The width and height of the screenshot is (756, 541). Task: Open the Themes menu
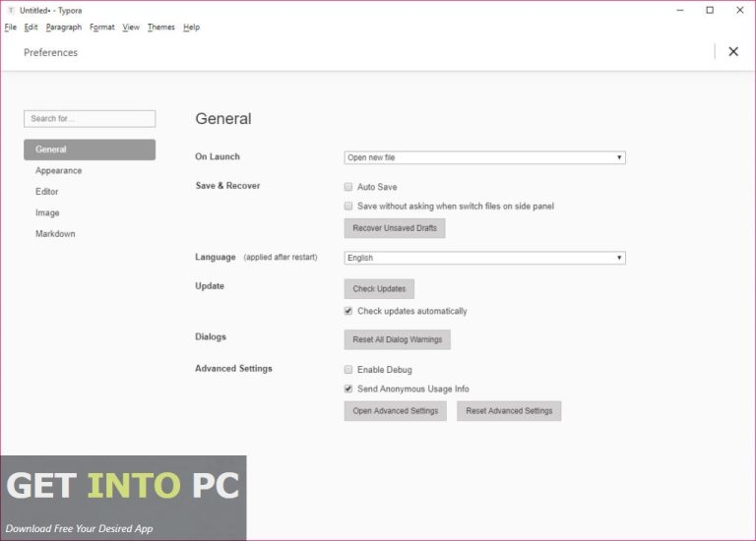[160, 28]
